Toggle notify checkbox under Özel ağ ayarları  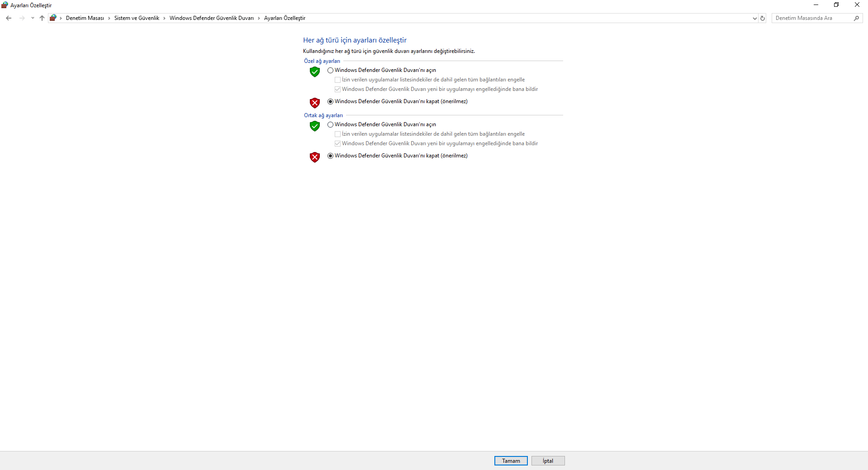pos(337,90)
